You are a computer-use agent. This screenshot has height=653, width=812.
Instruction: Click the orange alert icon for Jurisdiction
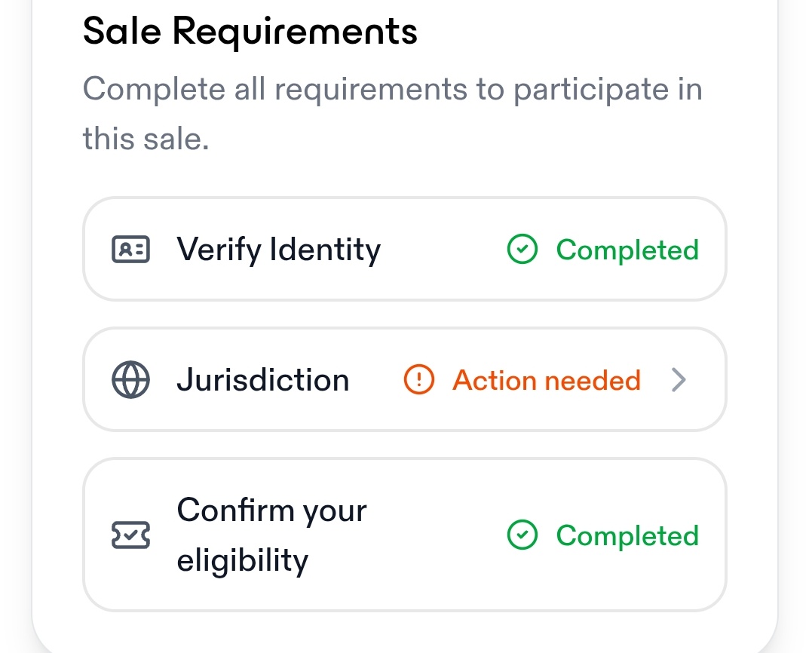418,380
